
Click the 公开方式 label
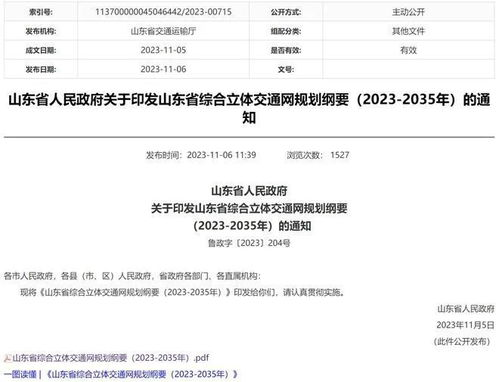pos(286,12)
